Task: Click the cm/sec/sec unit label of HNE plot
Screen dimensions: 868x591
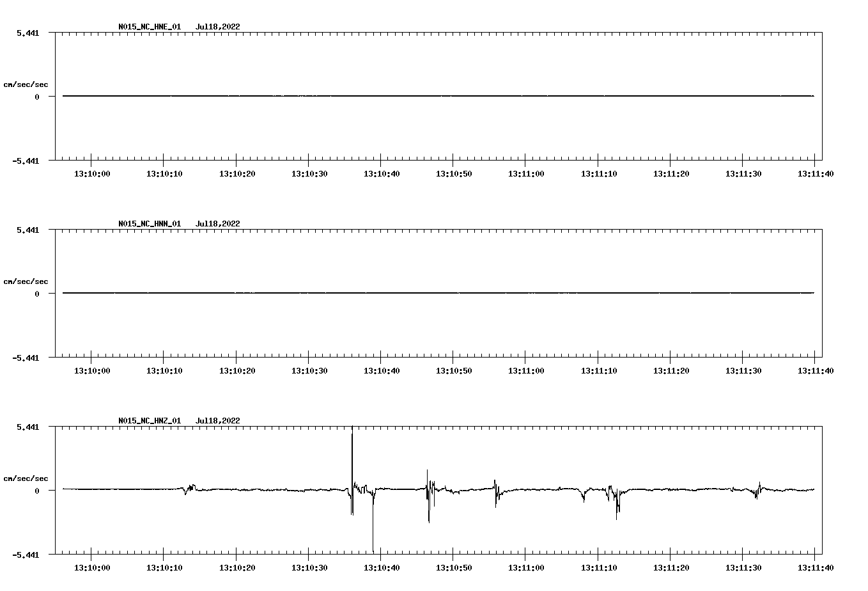Action: pyautogui.click(x=26, y=84)
